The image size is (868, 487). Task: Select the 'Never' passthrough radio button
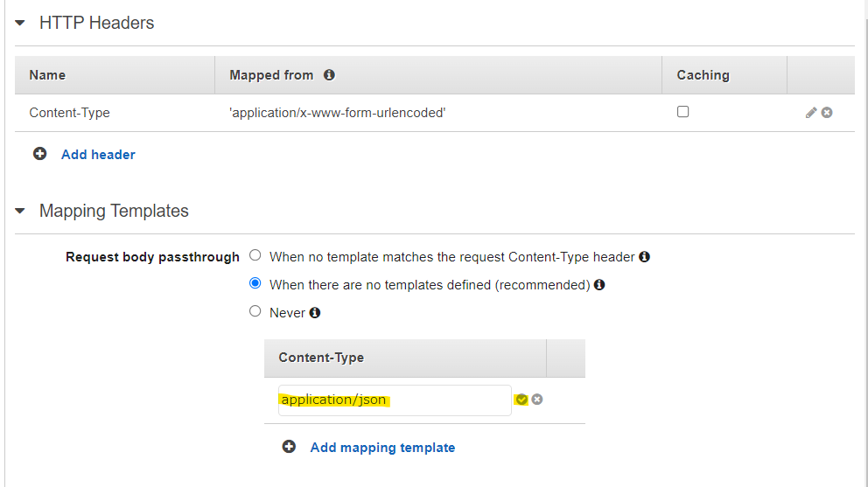coord(255,311)
